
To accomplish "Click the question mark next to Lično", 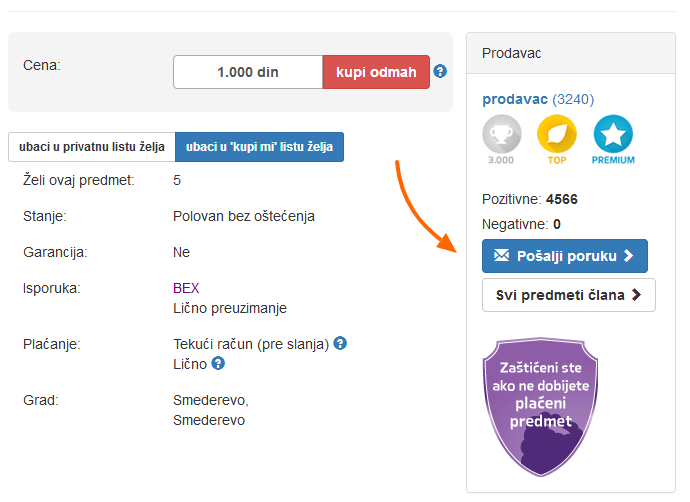I will pyautogui.click(x=218, y=363).
